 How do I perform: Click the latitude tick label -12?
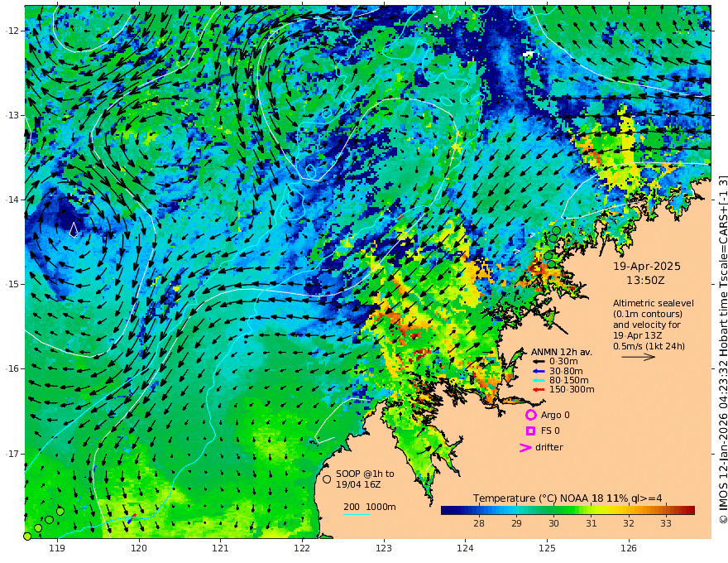[x=13, y=31]
